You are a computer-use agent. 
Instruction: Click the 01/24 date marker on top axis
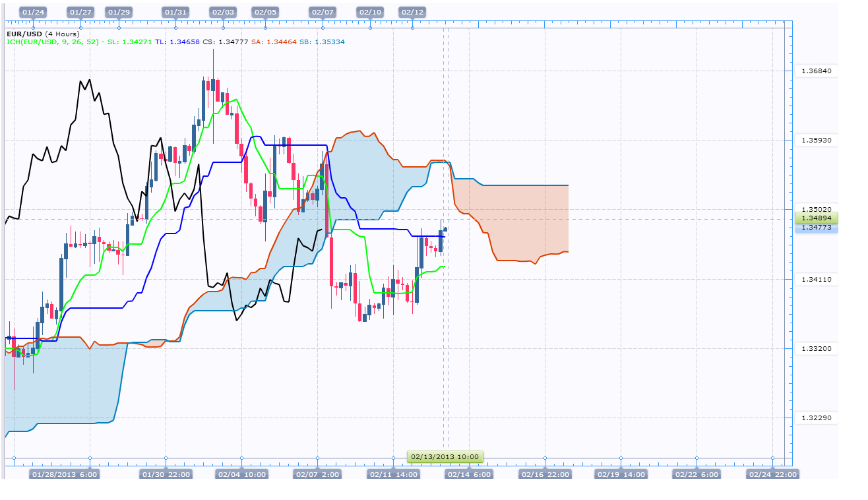pos(34,13)
